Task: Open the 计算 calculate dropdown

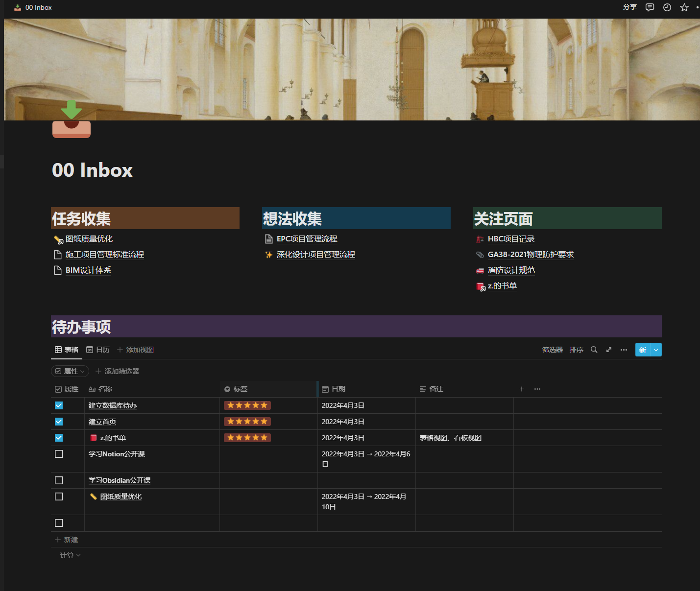Action: (70, 555)
